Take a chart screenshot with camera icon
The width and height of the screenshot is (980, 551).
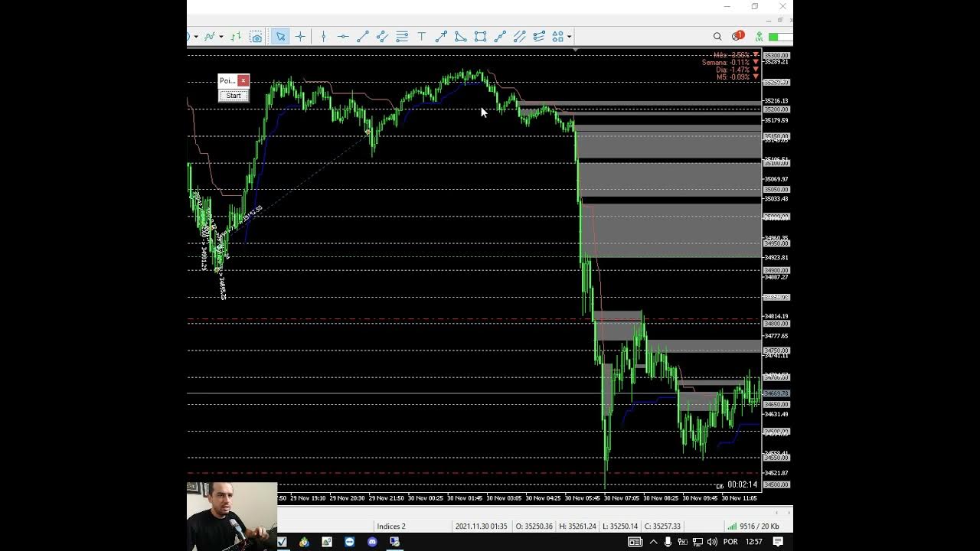(256, 37)
